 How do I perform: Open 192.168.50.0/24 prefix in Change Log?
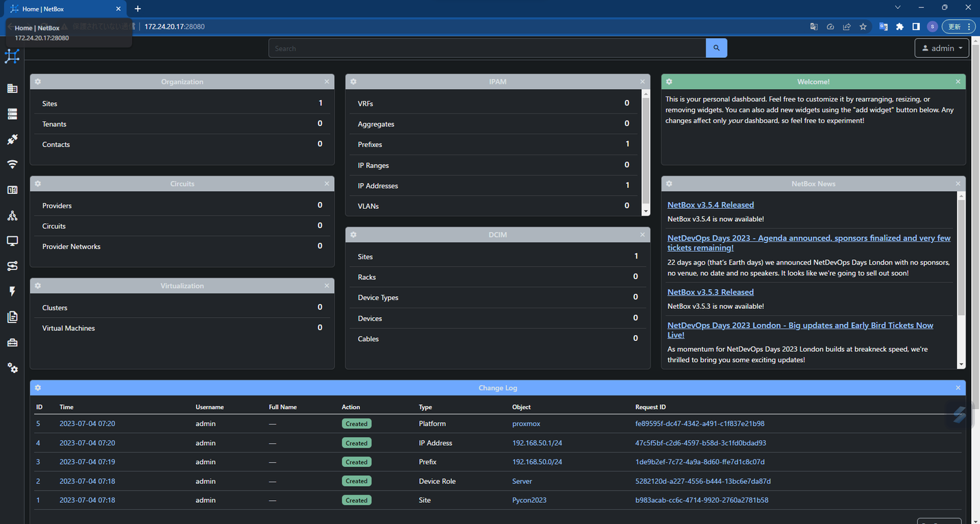click(537, 462)
